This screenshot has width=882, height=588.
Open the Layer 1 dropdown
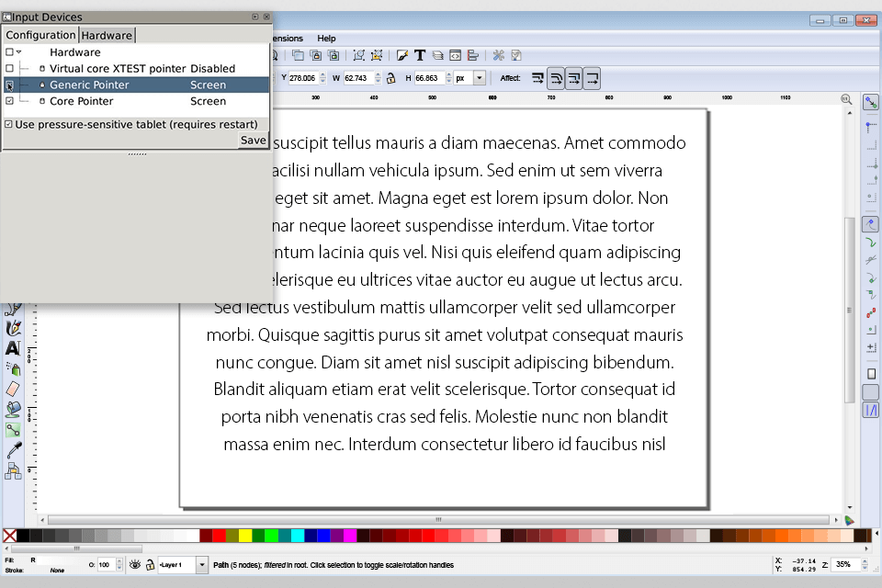click(x=202, y=564)
